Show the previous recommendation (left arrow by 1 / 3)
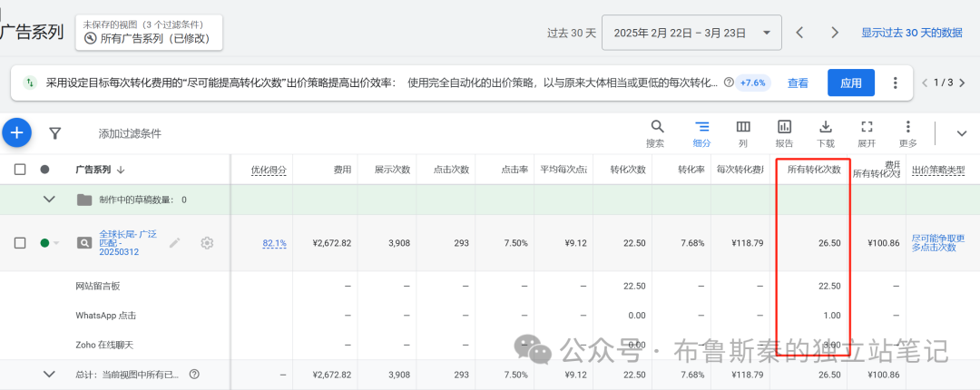 pyautogui.click(x=925, y=83)
